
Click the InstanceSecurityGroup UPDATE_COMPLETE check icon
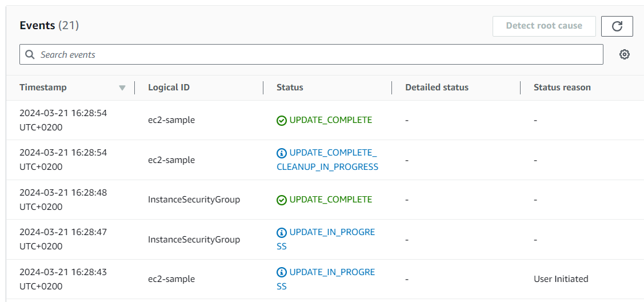coord(281,200)
